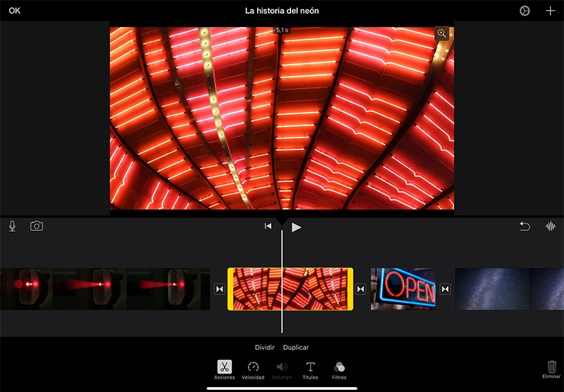Select the highlighted neon ceiling clip

point(290,289)
